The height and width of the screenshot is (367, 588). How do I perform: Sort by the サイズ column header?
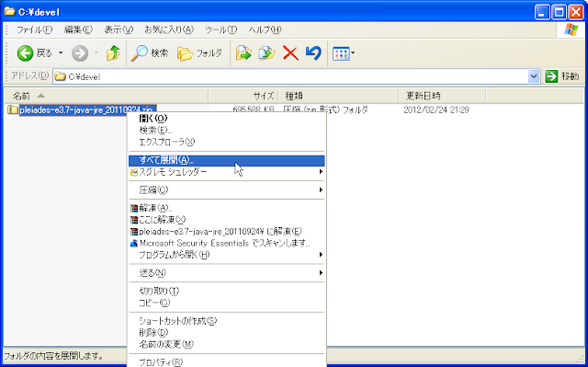243,96
